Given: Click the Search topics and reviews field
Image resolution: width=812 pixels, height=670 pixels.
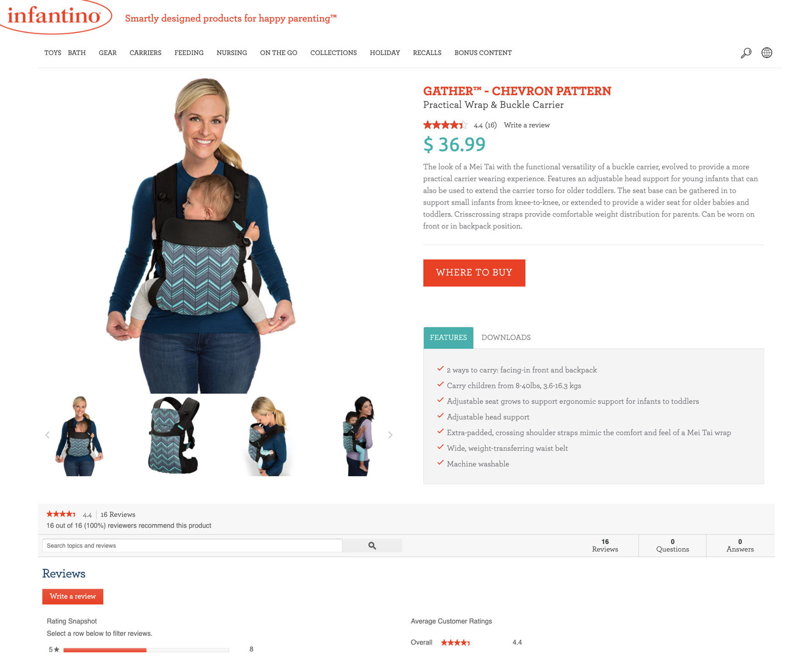Looking at the screenshot, I should (x=192, y=546).
